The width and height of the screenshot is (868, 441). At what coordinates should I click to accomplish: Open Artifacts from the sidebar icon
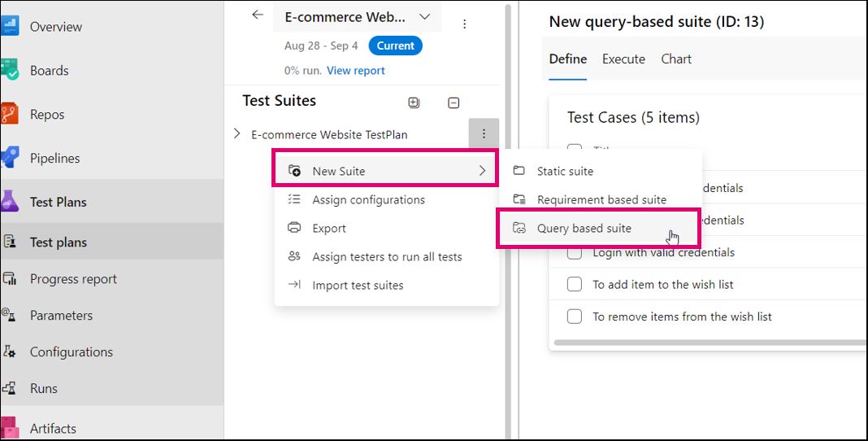[x=10, y=428]
